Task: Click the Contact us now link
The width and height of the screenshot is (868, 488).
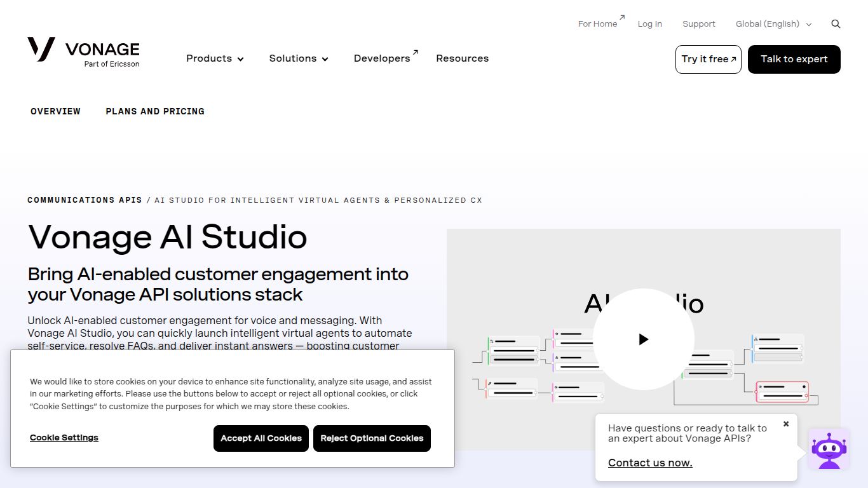Action: point(650,463)
